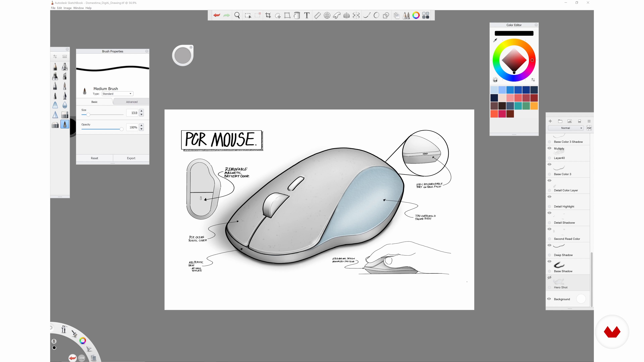This screenshot has width=644, height=362.
Task: Click the Background layer color circle
Action: point(581,299)
